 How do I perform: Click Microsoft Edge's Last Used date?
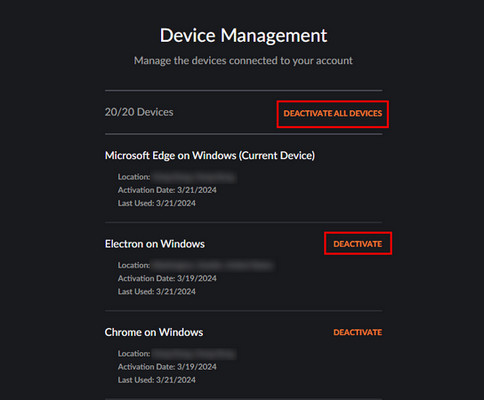tap(157, 203)
